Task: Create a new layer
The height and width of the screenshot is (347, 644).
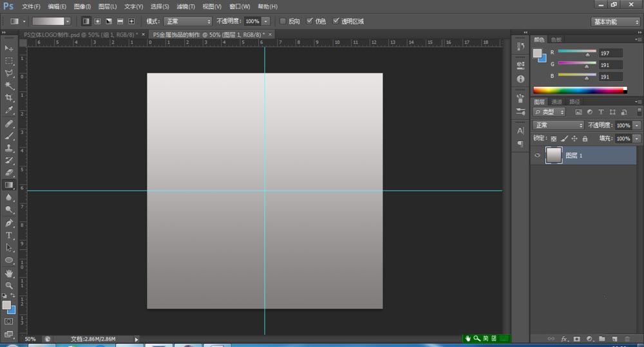Action: (x=614, y=339)
